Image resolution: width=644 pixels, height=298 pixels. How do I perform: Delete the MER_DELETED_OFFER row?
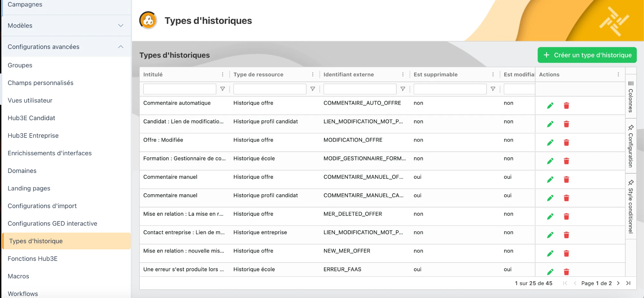click(x=566, y=216)
